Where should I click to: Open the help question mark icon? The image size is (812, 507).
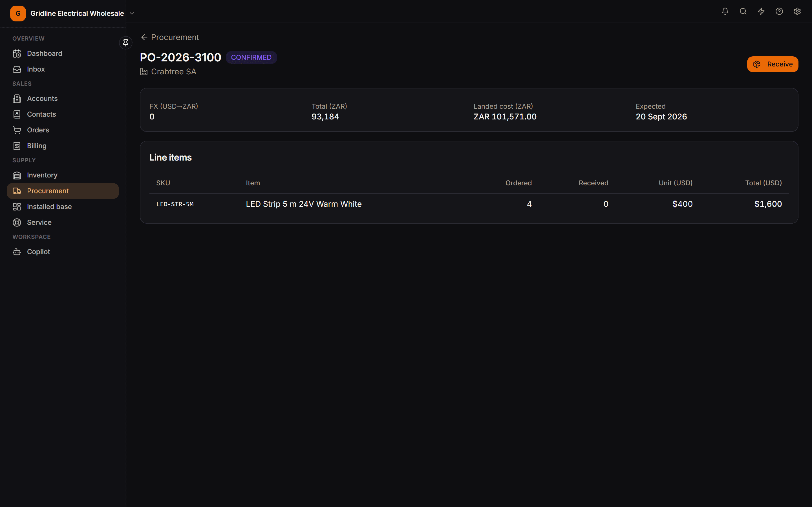(x=779, y=11)
